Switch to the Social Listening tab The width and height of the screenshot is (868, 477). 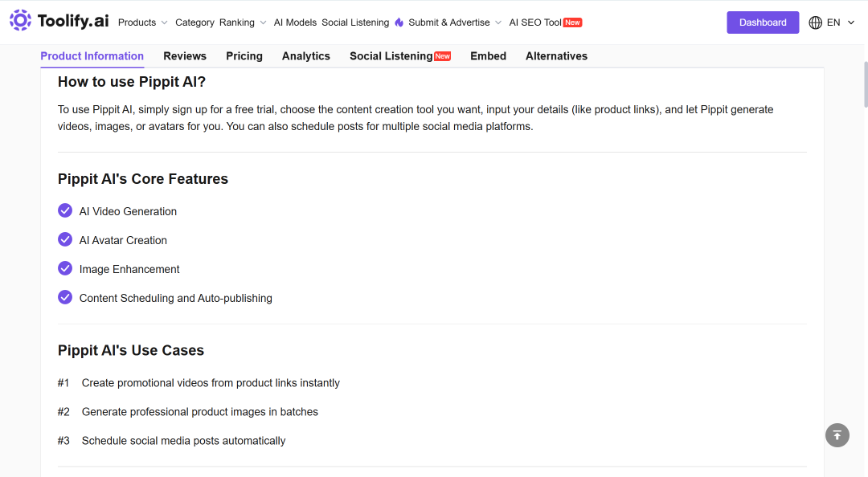(391, 56)
